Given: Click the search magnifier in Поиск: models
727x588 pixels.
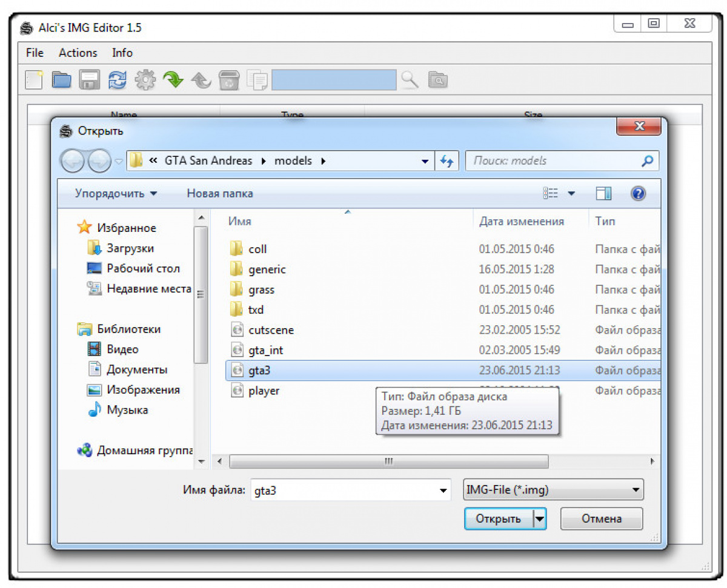Looking at the screenshot, I should 647,161.
